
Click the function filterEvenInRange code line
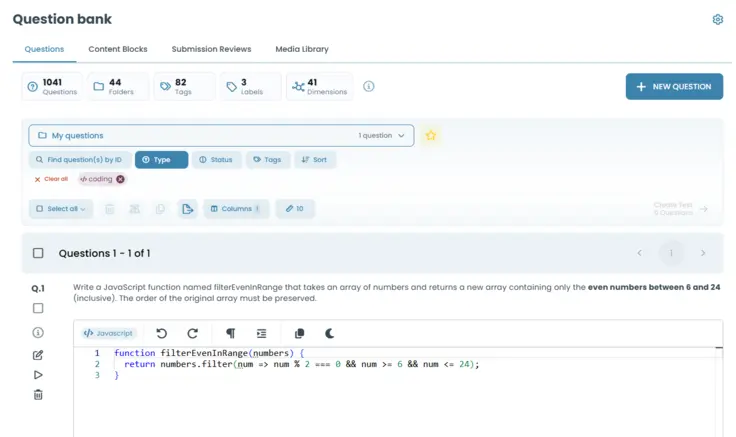[209, 353]
